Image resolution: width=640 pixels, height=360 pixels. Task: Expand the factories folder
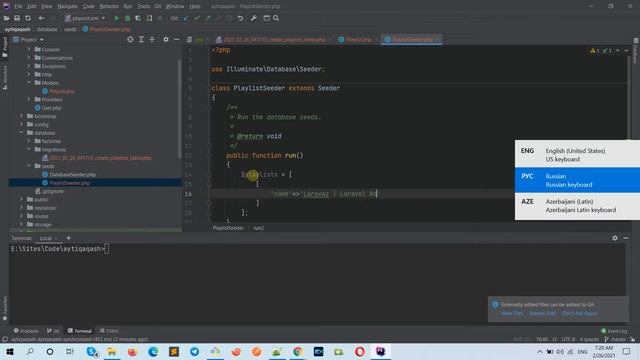pos(29,141)
